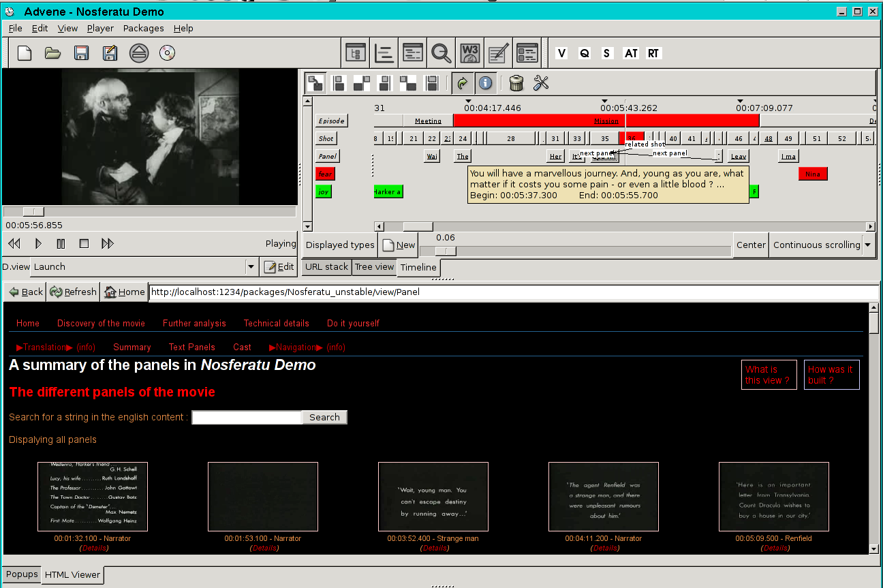Viewport: 883px width, 588px height.
Task: Click the timeline zoom scale slider
Action: pos(446,251)
